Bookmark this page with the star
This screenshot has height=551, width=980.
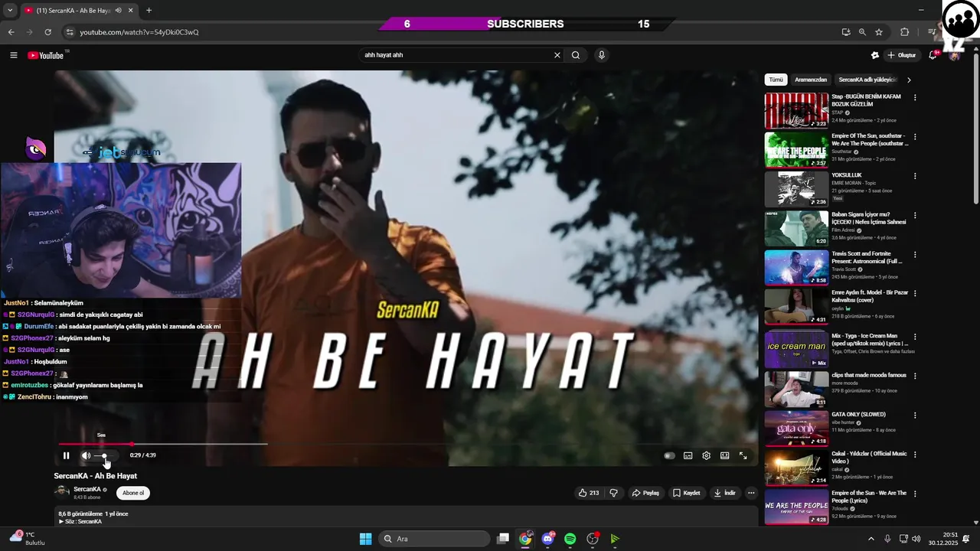(x=879, y=32)
